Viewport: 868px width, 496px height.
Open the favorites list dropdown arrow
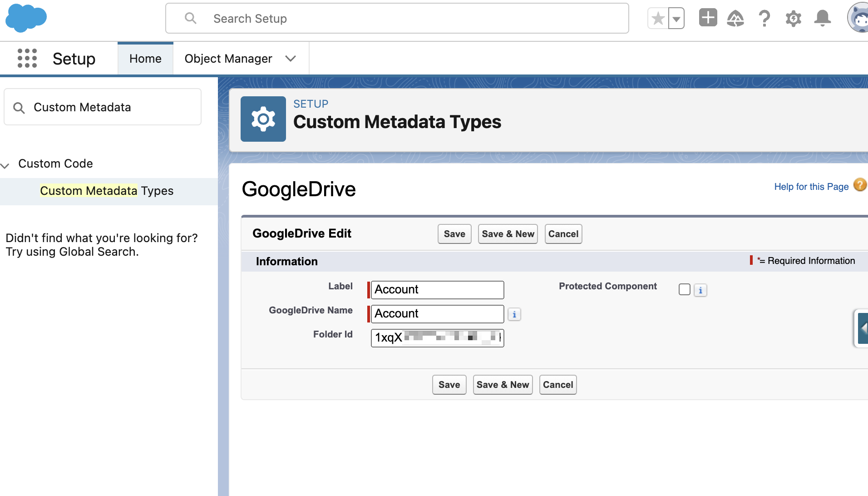coord(676,19)
